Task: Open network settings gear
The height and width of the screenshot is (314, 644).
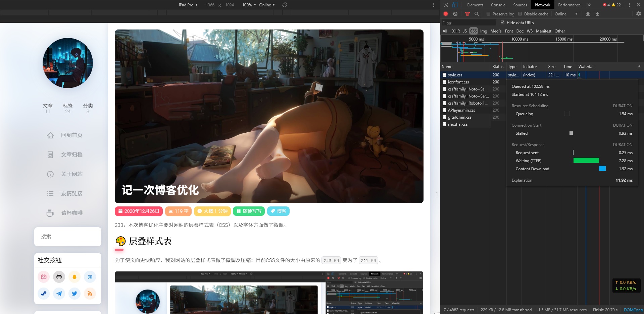Action: click(639, 14)
